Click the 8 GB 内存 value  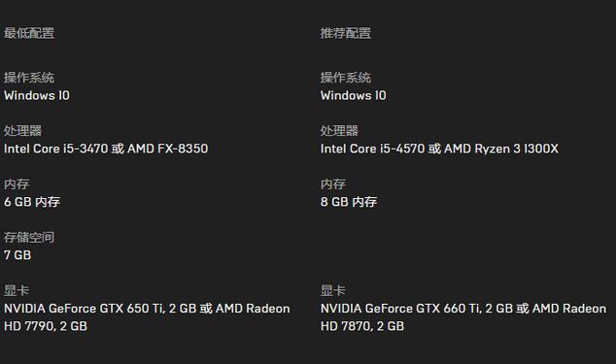tap(349, 202)
